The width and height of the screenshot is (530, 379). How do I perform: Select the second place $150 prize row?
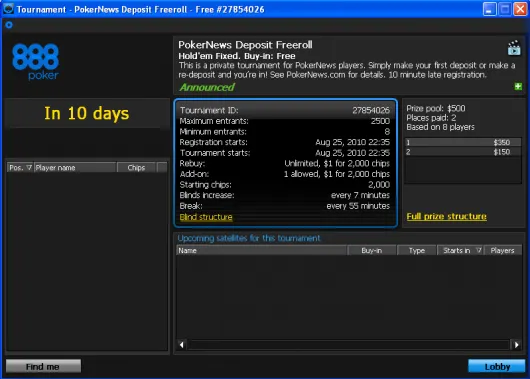tap(463, 152)
